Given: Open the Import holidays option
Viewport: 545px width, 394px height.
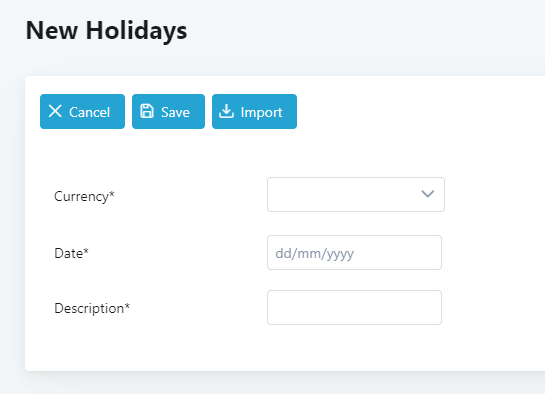Looking at the screenshot, I should click(x=254, y=112).
